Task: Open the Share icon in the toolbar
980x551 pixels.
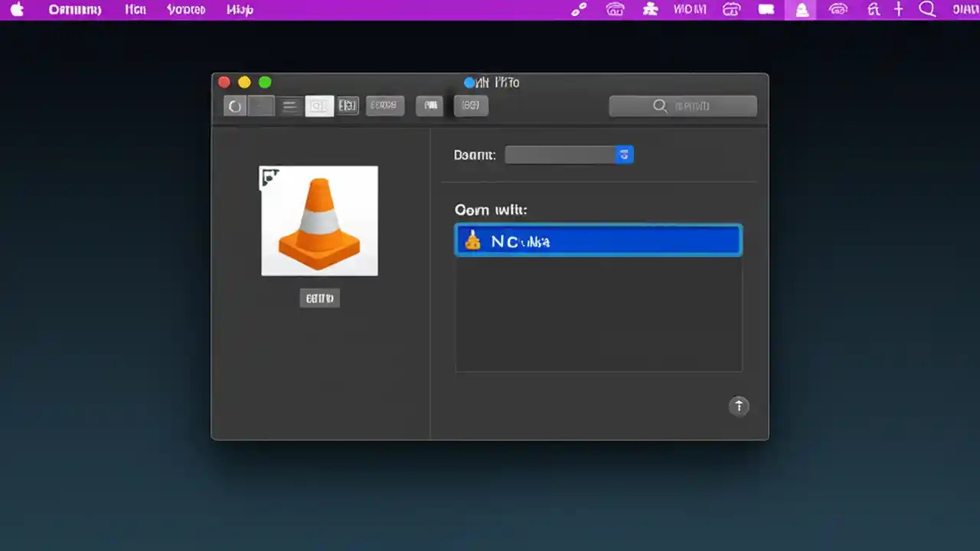Action: tap(429, 106)
